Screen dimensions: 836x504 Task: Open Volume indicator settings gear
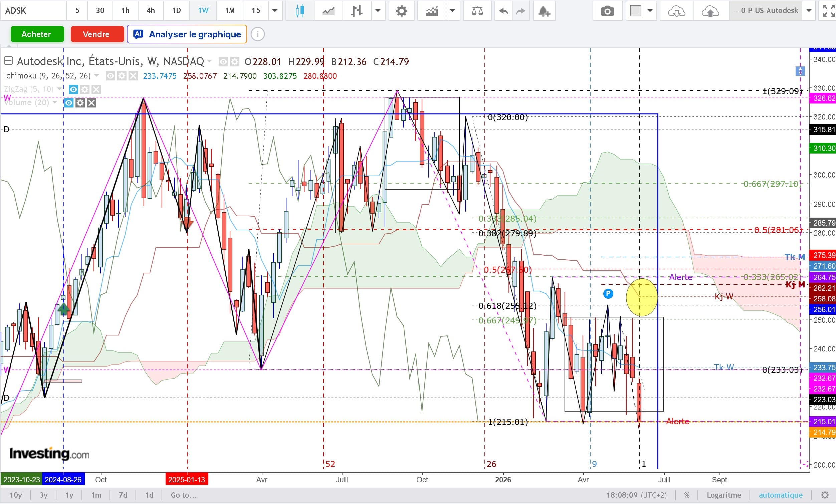click(80, 103)
